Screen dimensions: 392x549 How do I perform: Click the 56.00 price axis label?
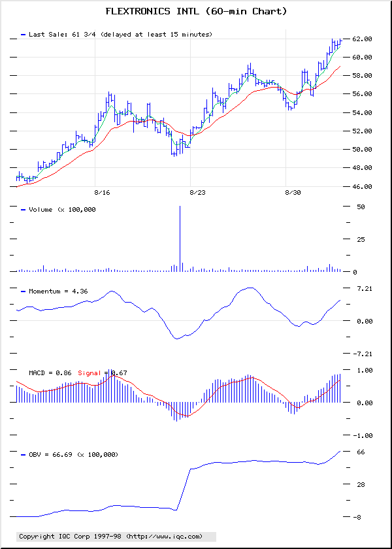tap(362, 94)
